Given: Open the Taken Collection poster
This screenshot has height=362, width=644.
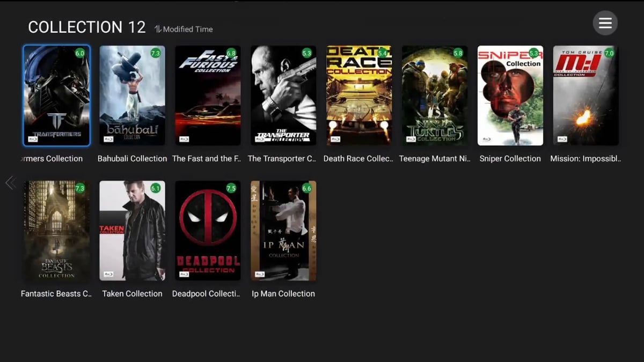Looking at the screenshot, I should pyautogui.click(x=132, y=231).
